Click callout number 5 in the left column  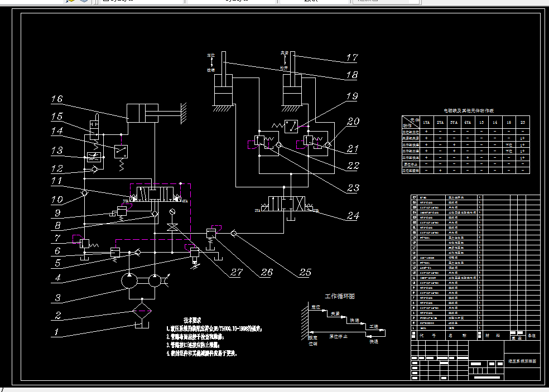(58, 263)
